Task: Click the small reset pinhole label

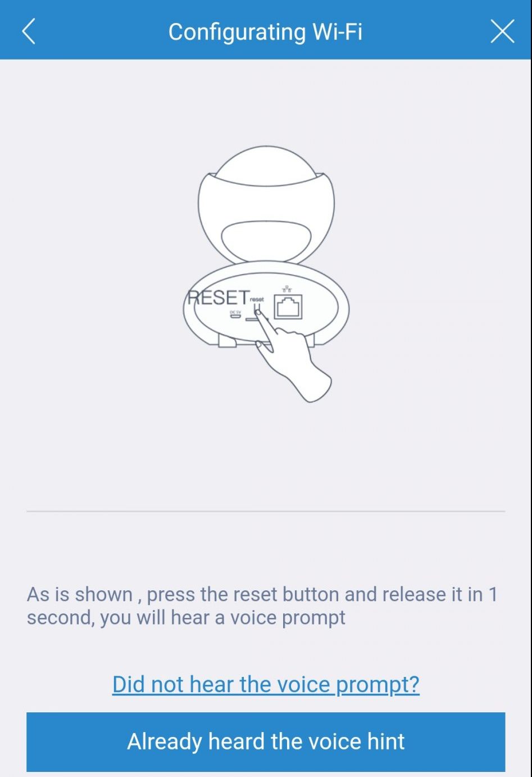Action: (257, 300)
